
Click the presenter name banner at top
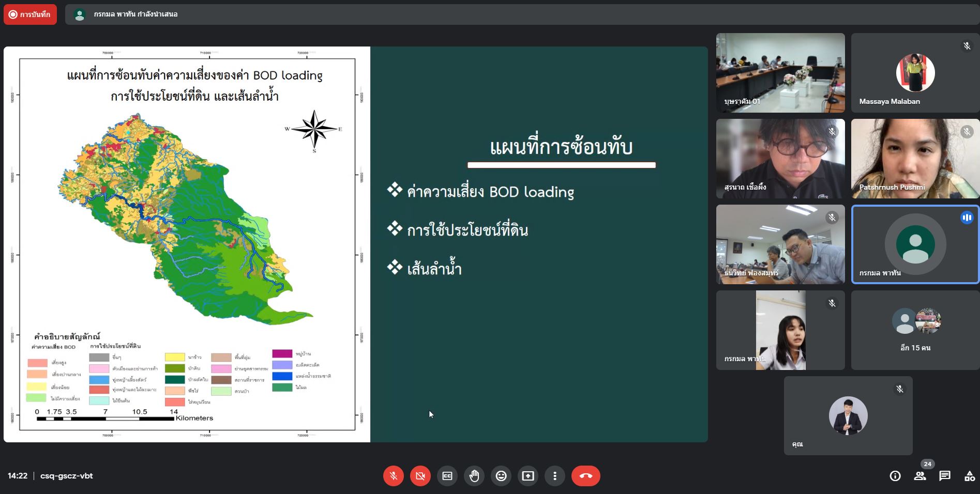pyautogui.click(x=135, y=14)
